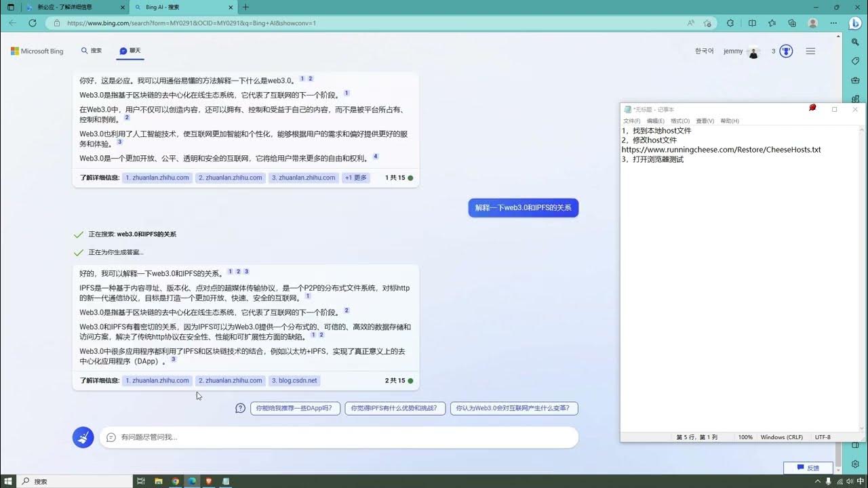The image size is (868, 488).
Task: Open Task View on the taskbar
Action: 140,481
